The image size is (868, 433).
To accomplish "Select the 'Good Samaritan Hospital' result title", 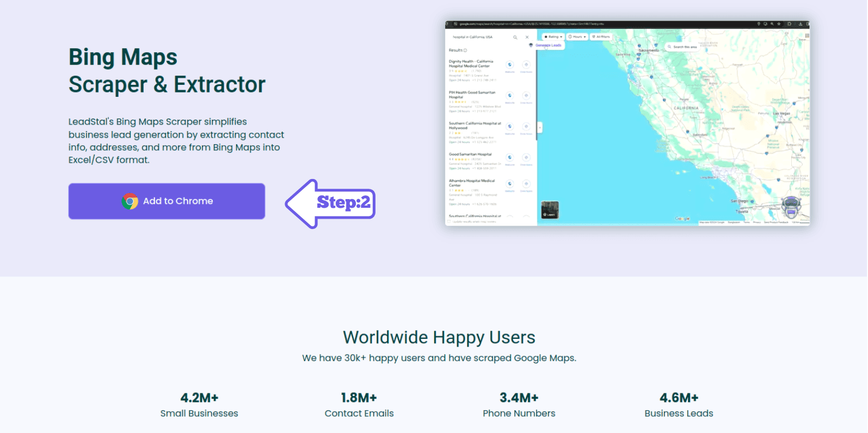I will [x=470, y=154].
